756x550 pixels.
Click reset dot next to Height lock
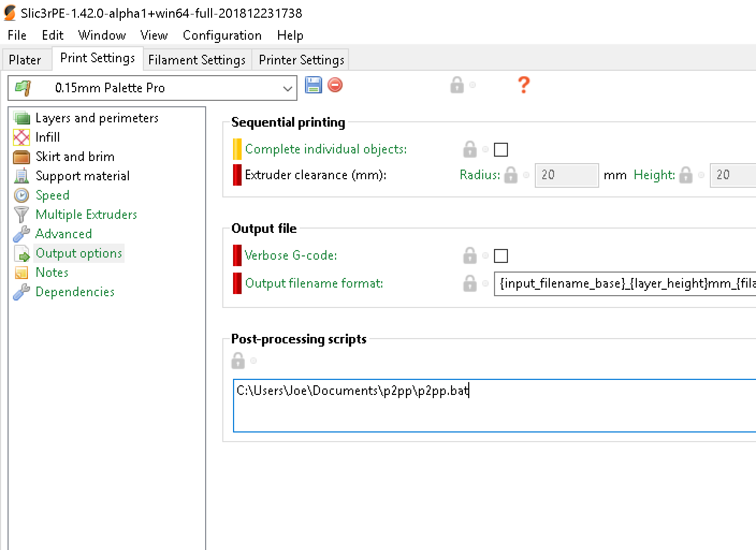[701, 175]
